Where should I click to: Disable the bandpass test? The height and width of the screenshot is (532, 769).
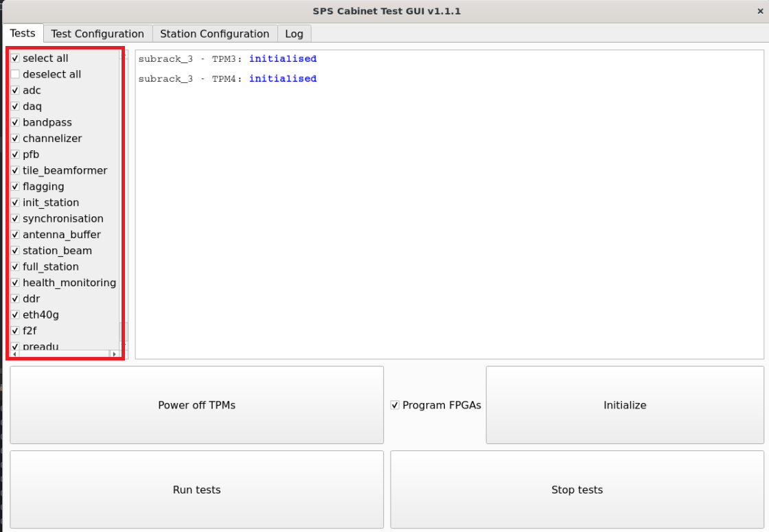15,122
